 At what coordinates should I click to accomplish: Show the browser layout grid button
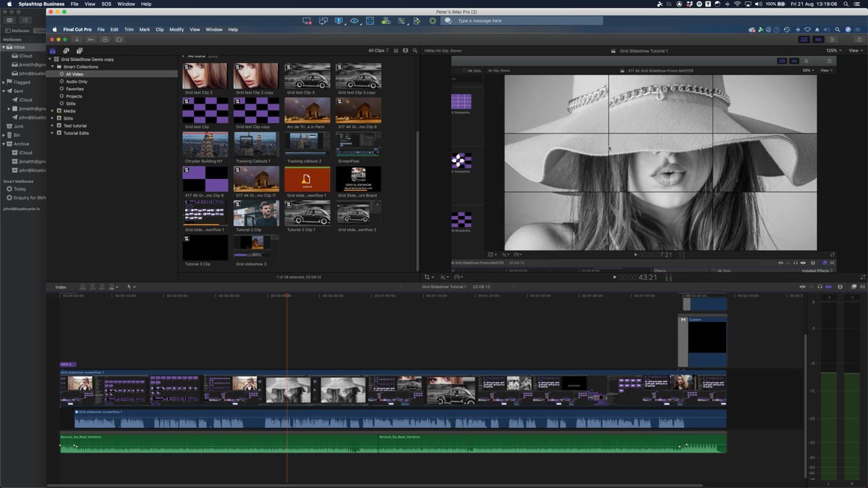tap(804, 39)
